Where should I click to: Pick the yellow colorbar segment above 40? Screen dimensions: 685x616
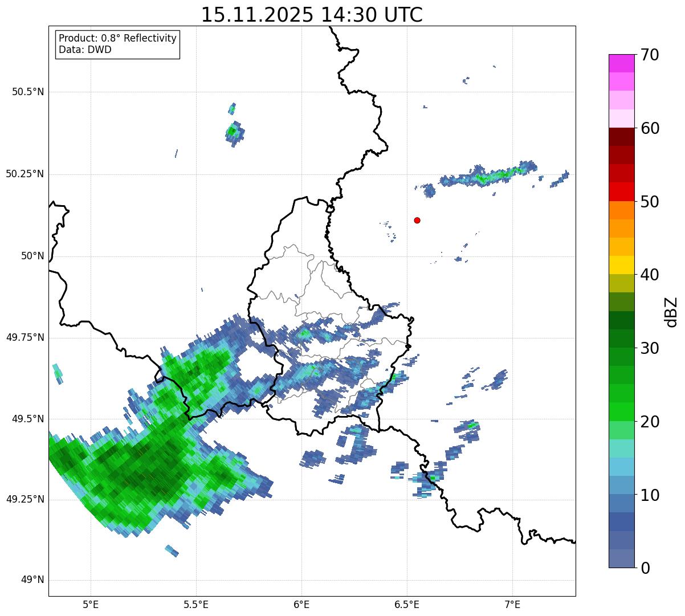[622, 265]
